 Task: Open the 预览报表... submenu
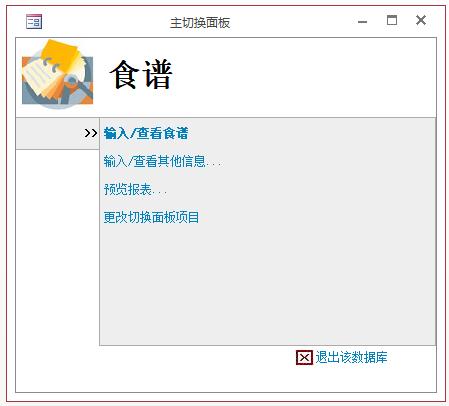(135, 189)
